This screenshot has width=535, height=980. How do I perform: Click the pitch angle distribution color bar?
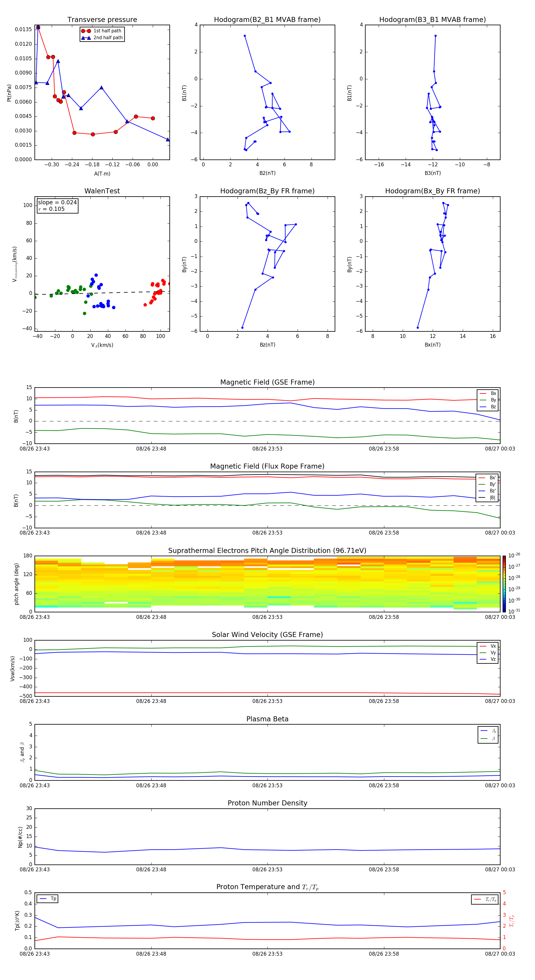(504, 584)
